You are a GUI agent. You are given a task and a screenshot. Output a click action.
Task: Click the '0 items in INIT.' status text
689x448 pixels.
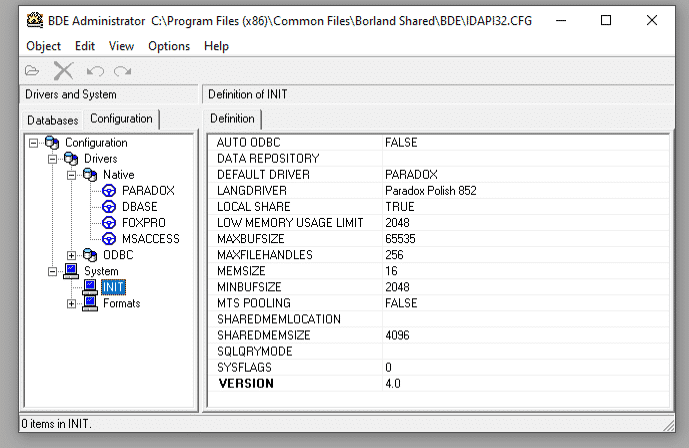pyautogui.click(x=56, y=424)
